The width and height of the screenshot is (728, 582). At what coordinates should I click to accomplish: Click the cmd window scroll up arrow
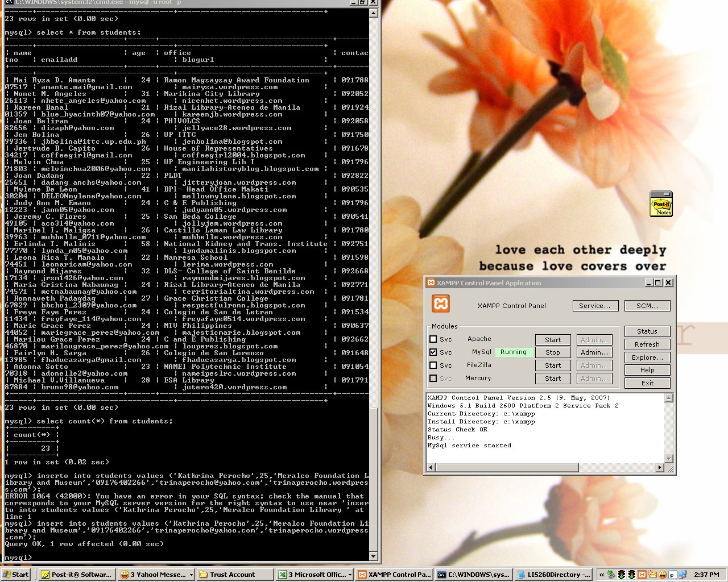(x=374, y=13)
